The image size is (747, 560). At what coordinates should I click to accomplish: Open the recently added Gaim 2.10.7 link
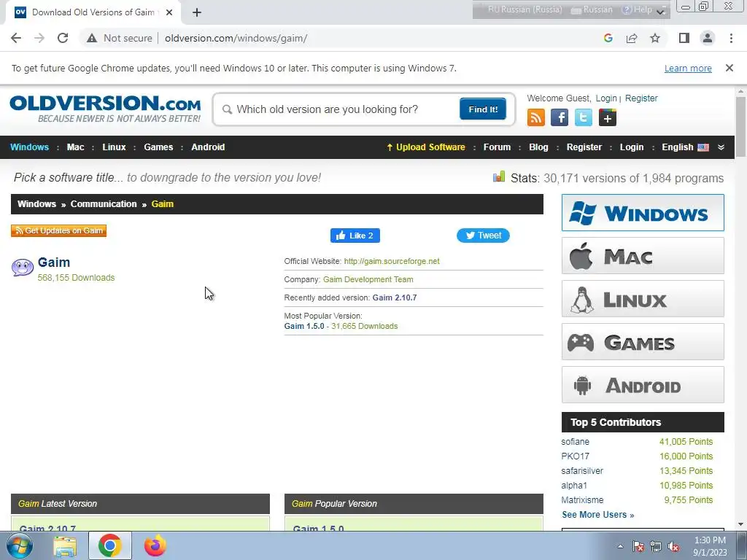tap(395, 297)
